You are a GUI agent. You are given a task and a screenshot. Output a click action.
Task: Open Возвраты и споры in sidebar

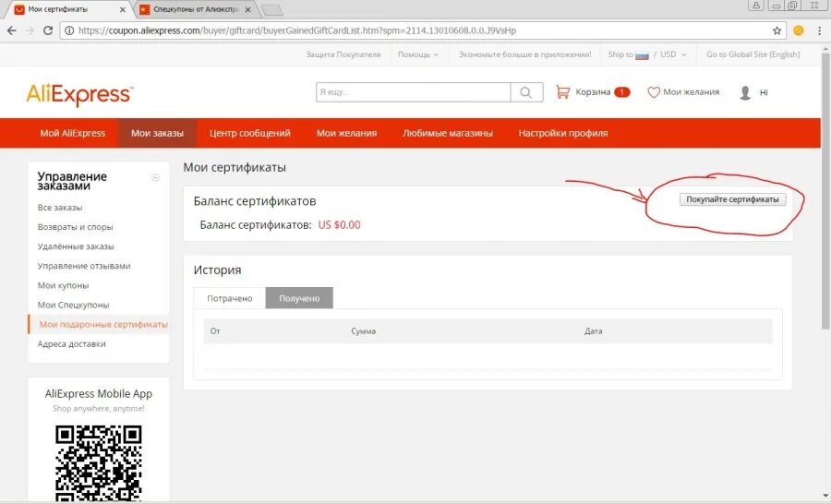[76, 227]
